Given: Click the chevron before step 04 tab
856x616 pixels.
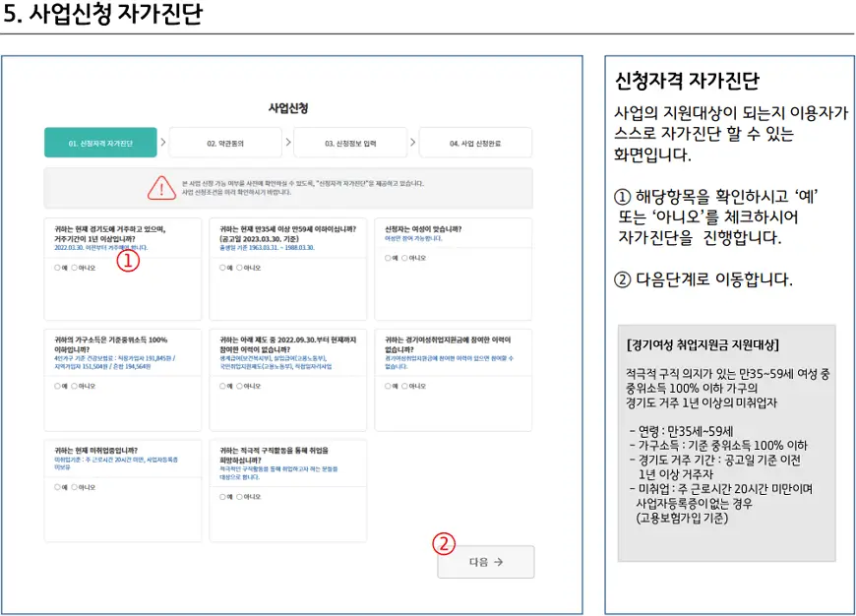Looking at the screenshot, I should [413, 143].
